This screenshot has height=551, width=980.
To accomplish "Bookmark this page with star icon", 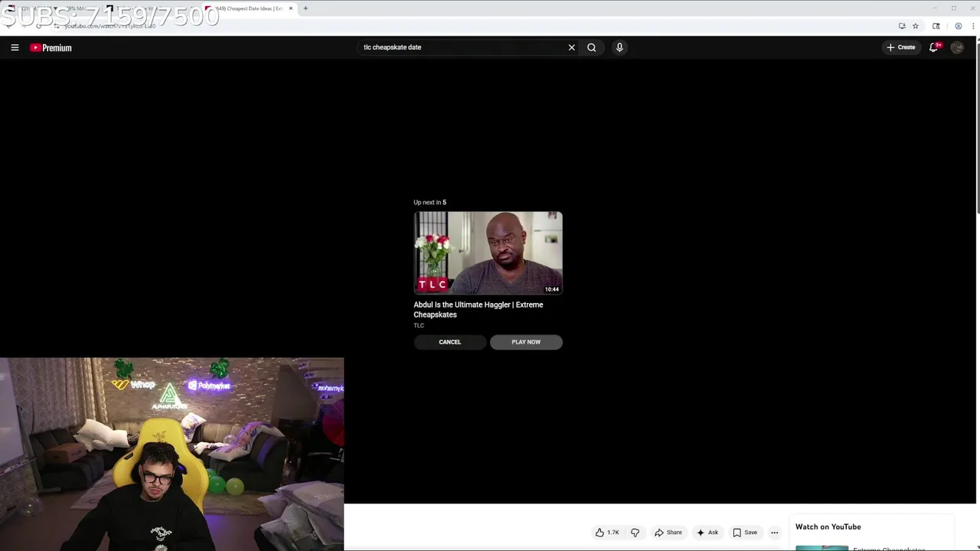I will pos(915,26).
